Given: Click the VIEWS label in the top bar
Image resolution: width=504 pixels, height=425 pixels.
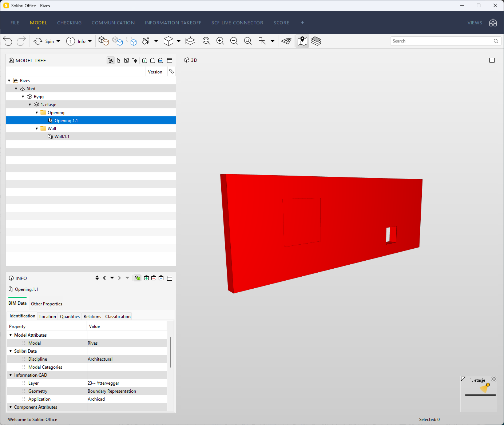Looking at the screenshot, I should 475,23.
